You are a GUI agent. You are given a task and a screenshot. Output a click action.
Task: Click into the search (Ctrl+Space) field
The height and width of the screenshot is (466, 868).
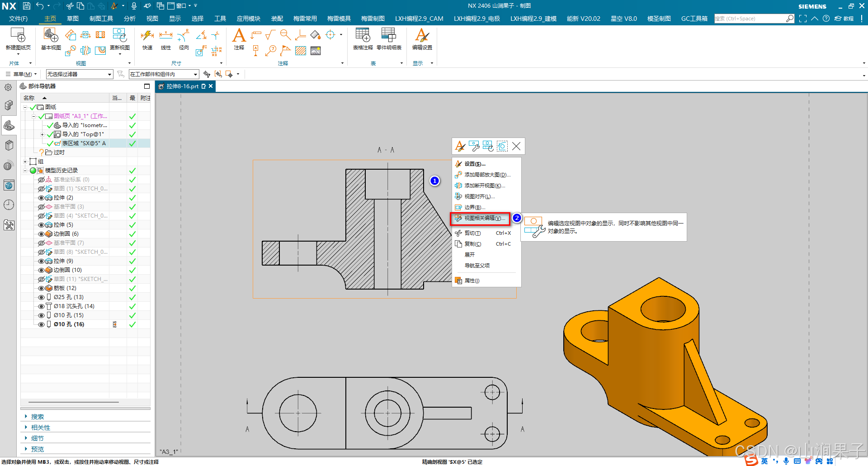tap(750, 19)
